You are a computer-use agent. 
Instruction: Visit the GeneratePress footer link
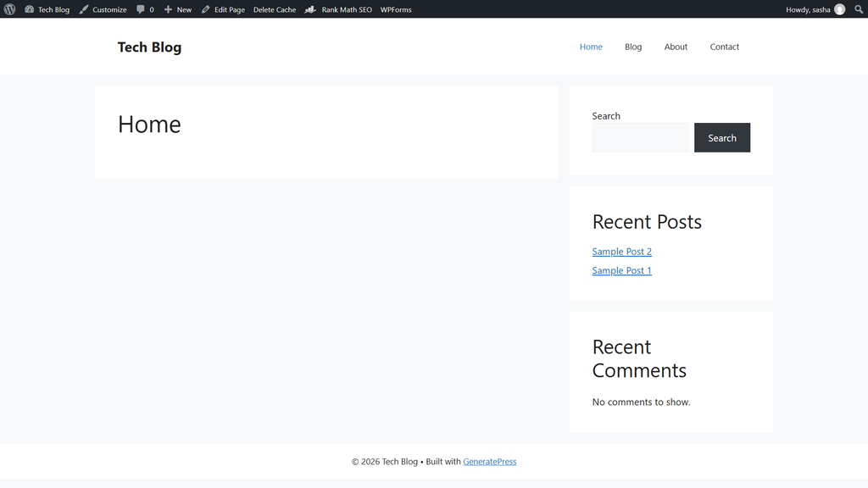(489, 462)
